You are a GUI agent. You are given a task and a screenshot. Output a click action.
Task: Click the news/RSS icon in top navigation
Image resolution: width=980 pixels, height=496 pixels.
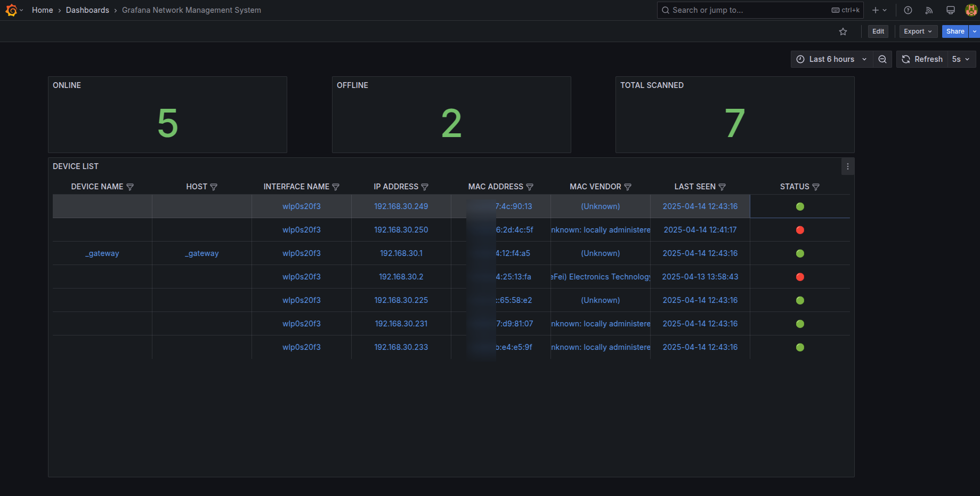tap(929, 10)
